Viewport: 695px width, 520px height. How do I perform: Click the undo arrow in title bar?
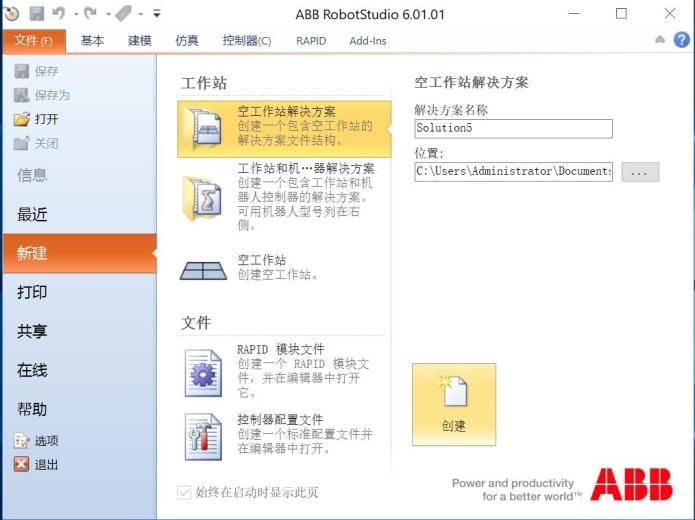click(x=59, y=13)
